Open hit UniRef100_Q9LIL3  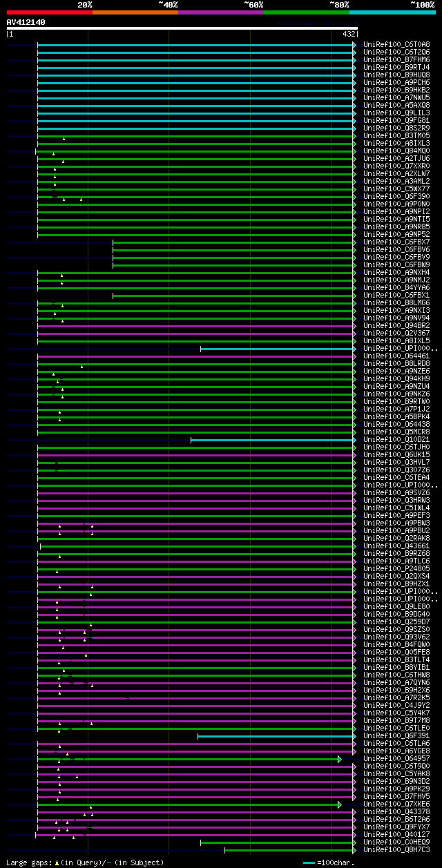(396, 113)
